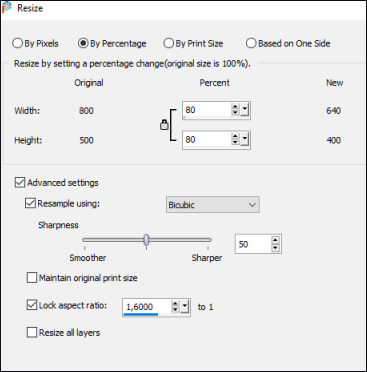Select the By Pixels radio option
The height and width of the screenshot is (372, 367).
click(35, 43)
